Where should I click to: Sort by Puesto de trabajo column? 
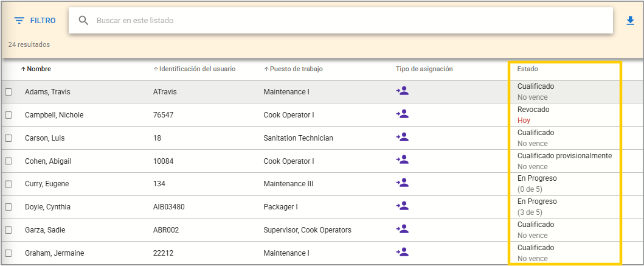[296, 69]
